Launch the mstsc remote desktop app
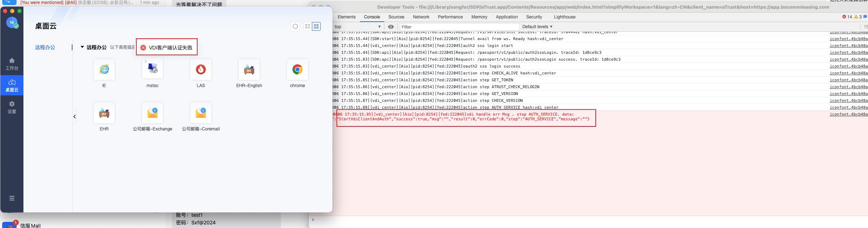Screen dimensions: 868x228 coord(153,69)
